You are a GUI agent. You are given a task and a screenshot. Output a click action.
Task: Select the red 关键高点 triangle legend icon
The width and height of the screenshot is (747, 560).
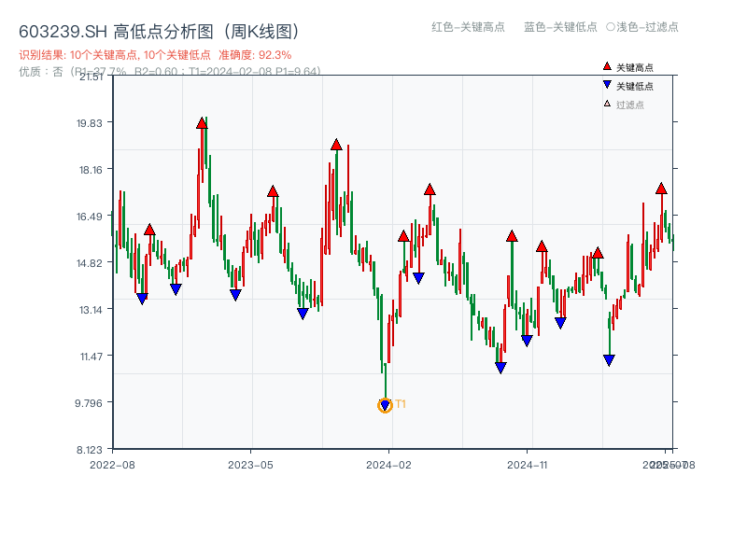click(x=607, y=66)
